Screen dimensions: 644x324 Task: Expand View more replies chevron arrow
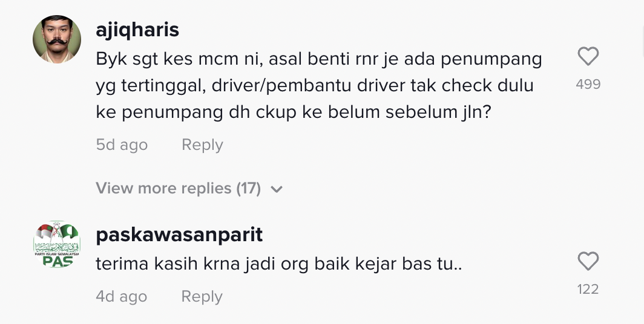277,189
